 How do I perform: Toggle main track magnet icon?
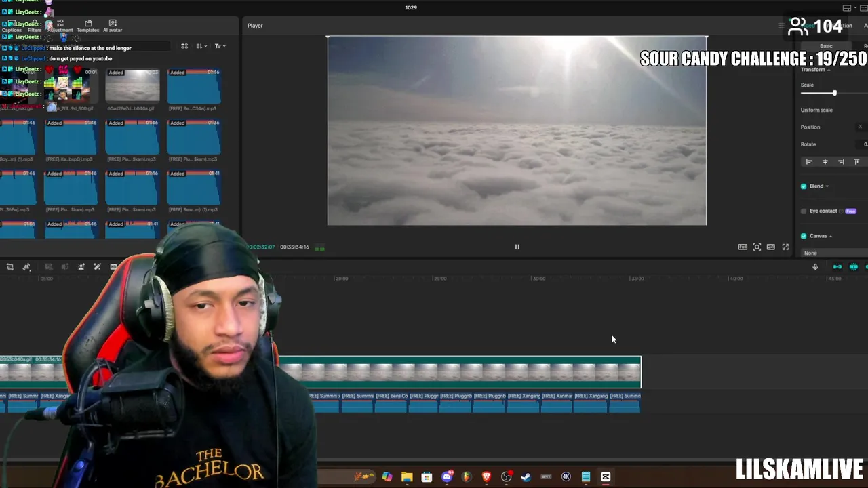tap(837, 267)
